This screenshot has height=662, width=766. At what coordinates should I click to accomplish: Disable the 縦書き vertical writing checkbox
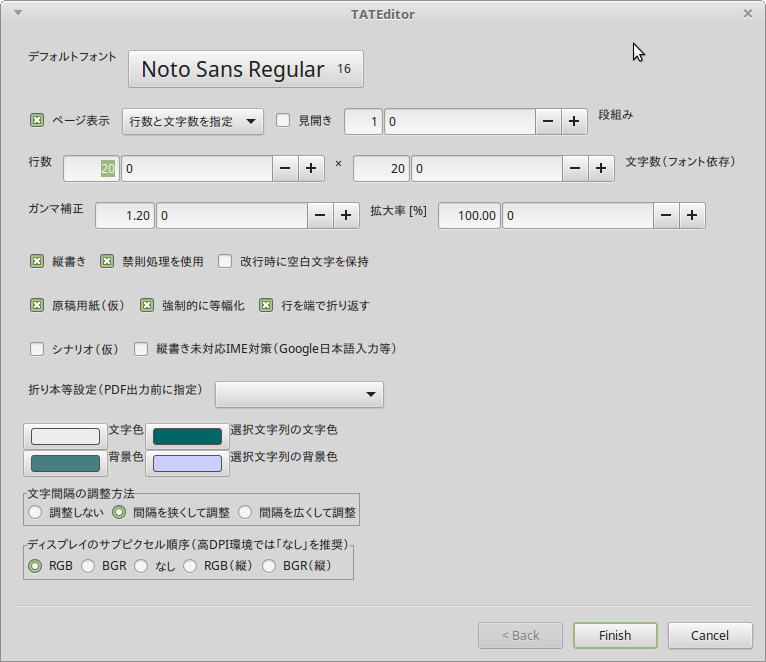point(37,262)
